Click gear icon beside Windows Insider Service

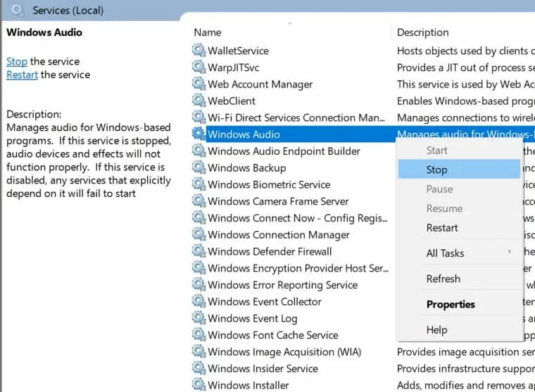point(199,368)
